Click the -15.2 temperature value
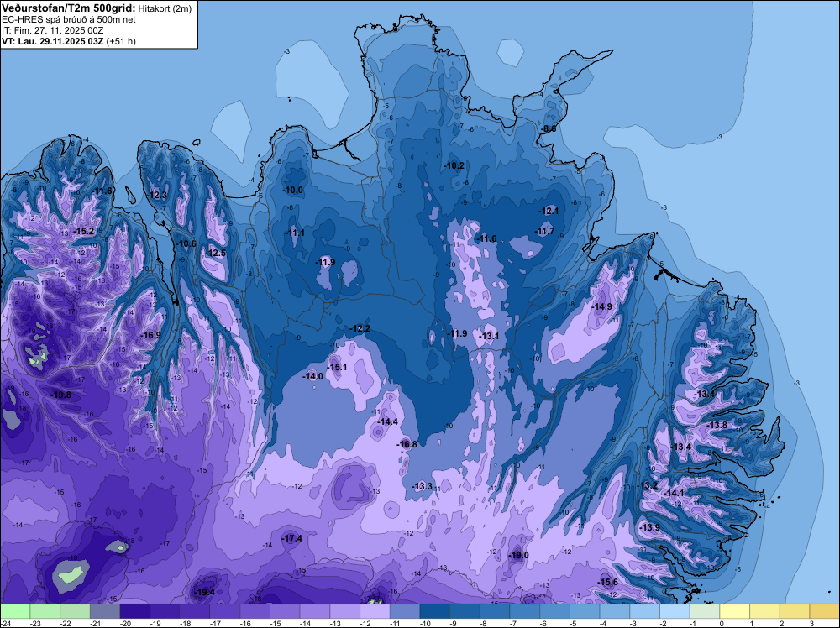This screenshot has height=628, width=840. point(83,231)
